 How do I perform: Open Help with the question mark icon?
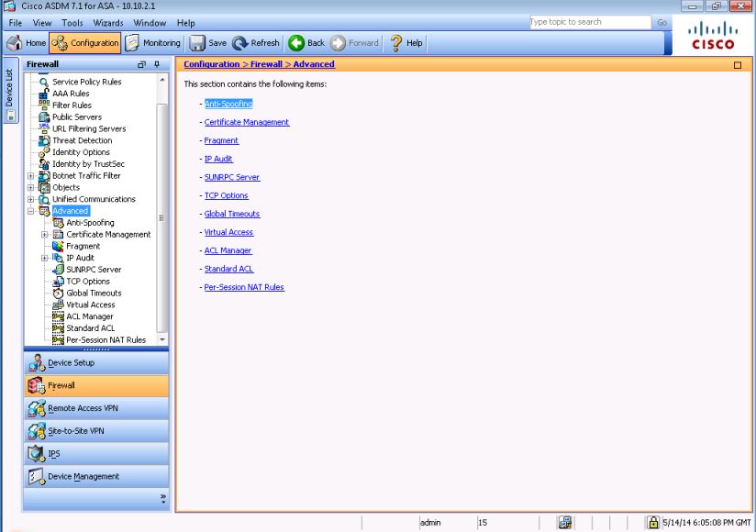pos(396,43)
